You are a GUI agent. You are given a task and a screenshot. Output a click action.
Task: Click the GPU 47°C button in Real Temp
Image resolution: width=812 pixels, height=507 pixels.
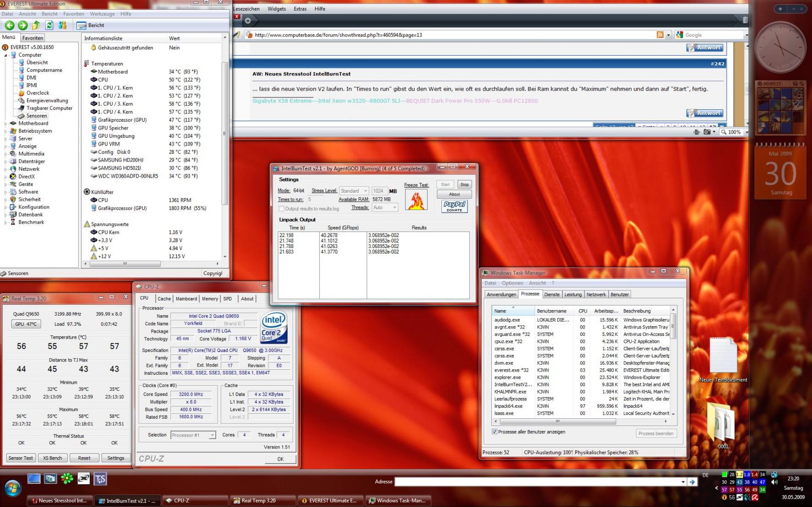(x=26, y=324)
